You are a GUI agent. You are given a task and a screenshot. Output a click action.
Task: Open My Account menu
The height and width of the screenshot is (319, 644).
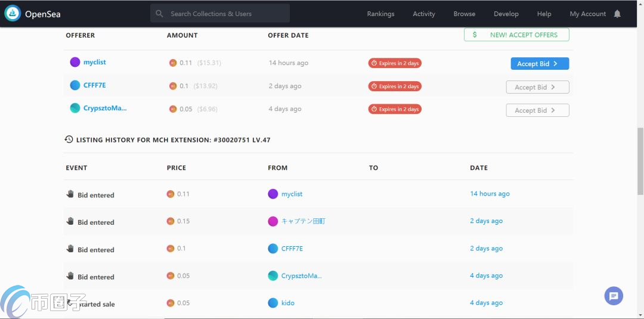[588, 14]
